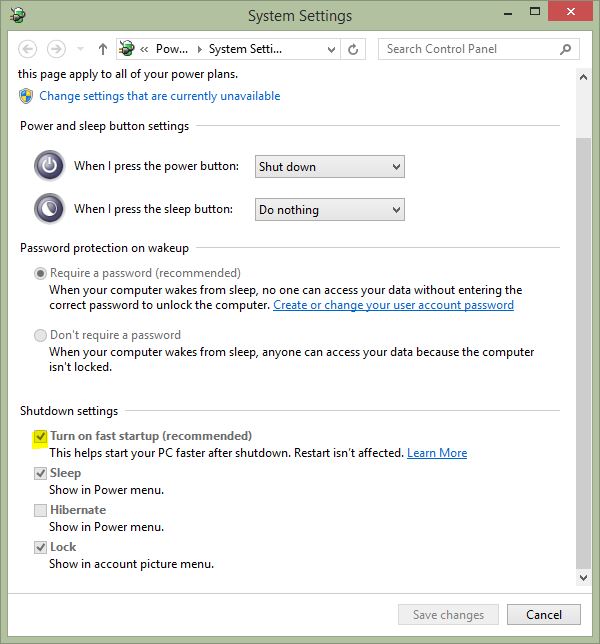Open the power button action dropdown
The height and width of the screenshot is (644, 600).
click(x=329, y=167)
